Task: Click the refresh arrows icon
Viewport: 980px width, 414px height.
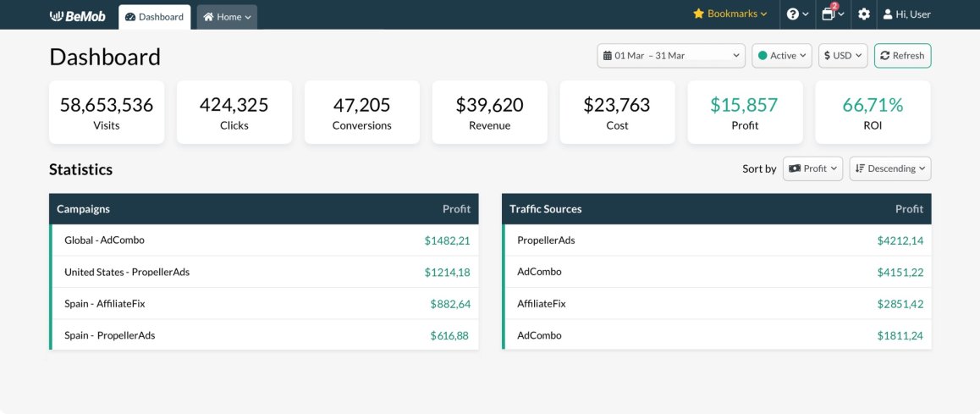Action: point(885,56)
